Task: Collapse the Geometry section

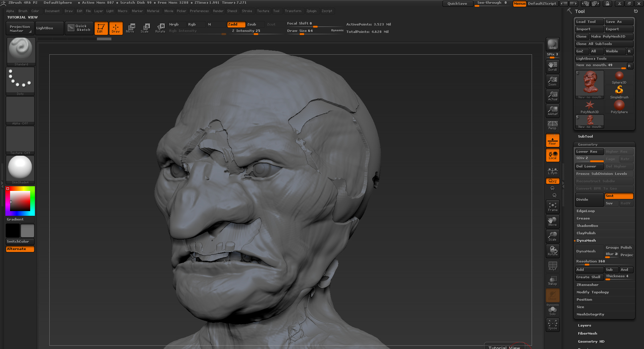Action: click(588, 145)
